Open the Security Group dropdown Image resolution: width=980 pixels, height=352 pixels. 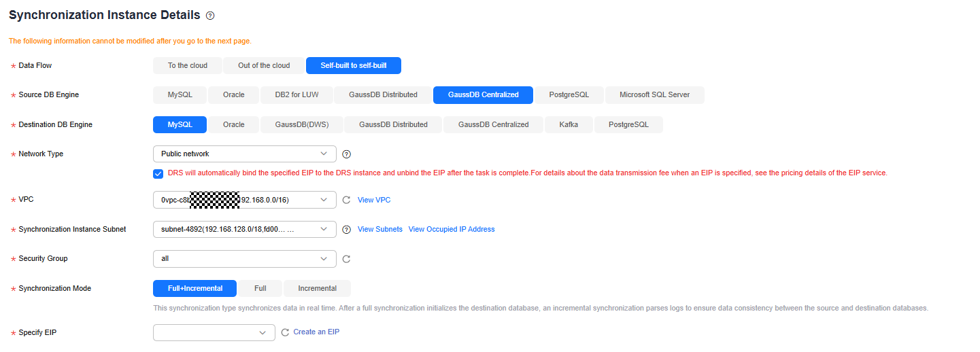pyautogui.click(x=245, y=259)
